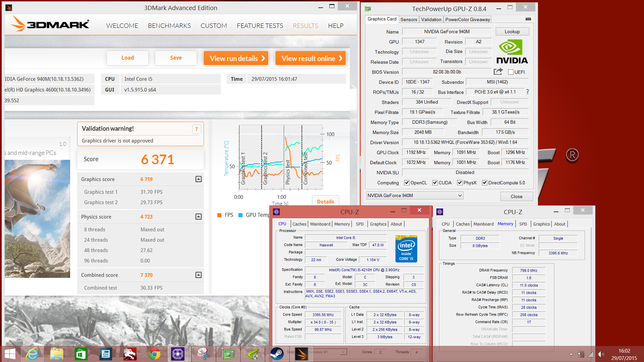Open the network signal tray icon
The image size is (644, 362).
[x=591, y=354]
